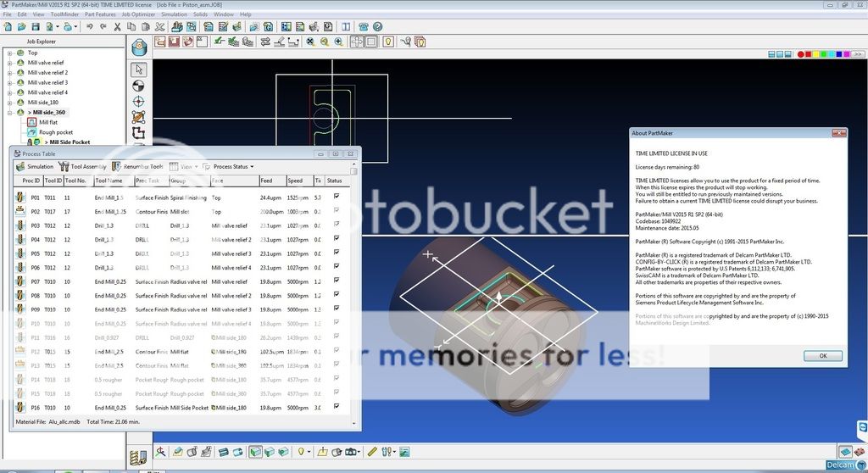868x473 pixels.
Task: Open the ToolMinder menu
Action: 64,14
